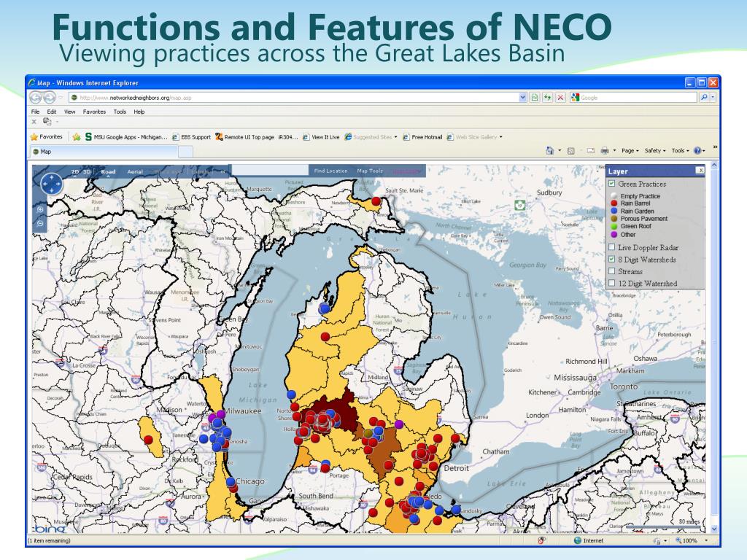Expand the Safety menu dropdown

tap(655, 150)
